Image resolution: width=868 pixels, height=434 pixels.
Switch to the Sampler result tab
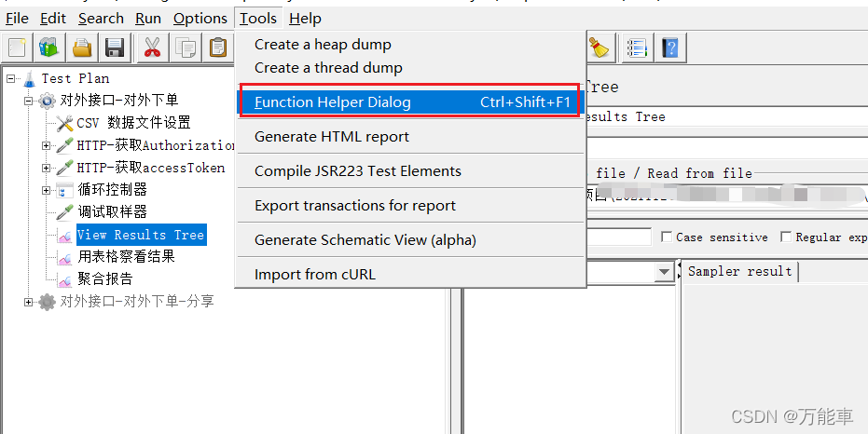point(739,271)
